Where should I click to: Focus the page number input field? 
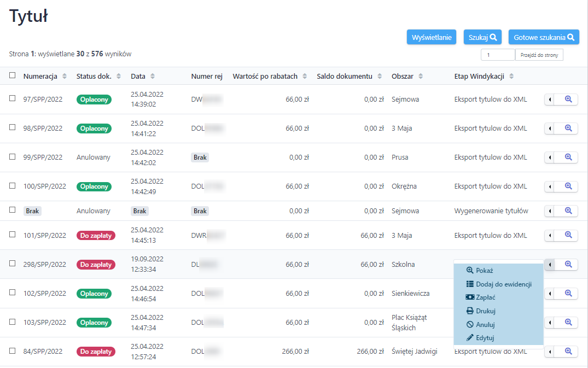pyautogui.click(x=498, y=55)
